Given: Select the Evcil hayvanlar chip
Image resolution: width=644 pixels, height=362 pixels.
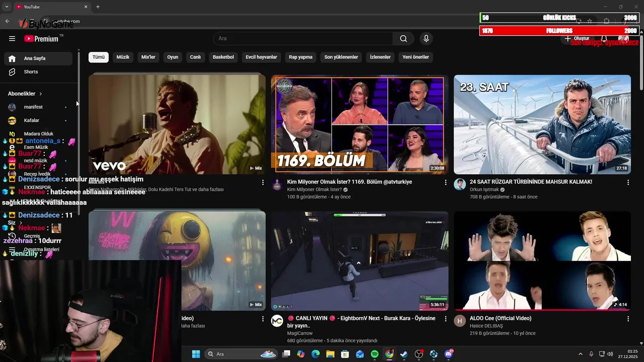Looking at the screenshot, I should [261, 57].
